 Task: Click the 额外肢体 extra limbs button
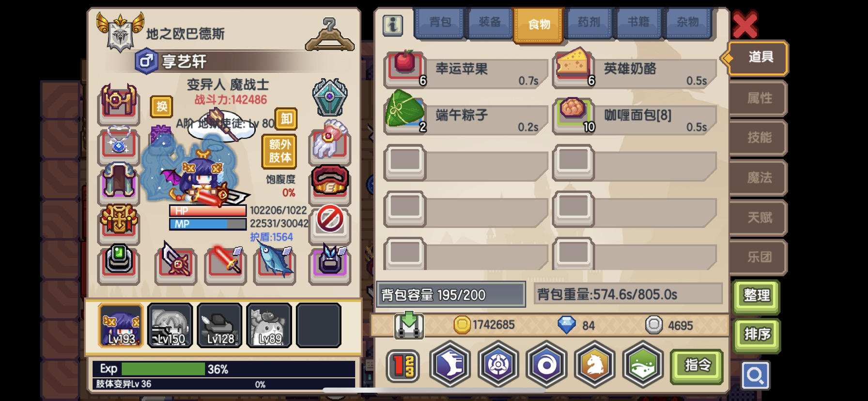280,151
